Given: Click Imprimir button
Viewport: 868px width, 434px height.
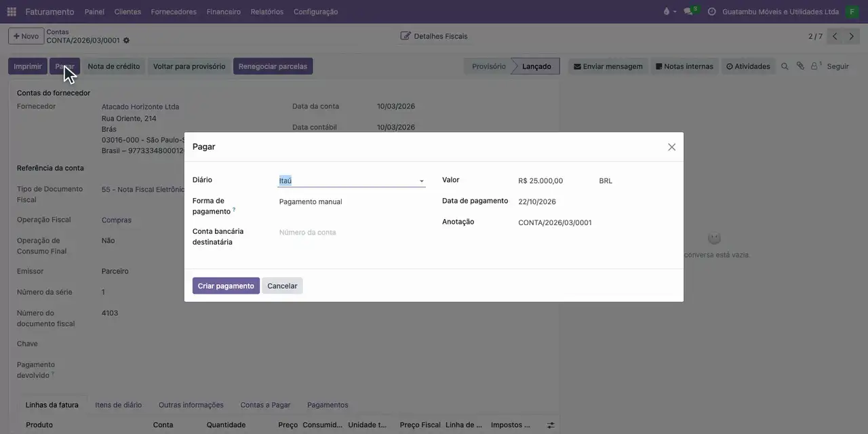Looking at the screenshot, I should coord(28,66).
